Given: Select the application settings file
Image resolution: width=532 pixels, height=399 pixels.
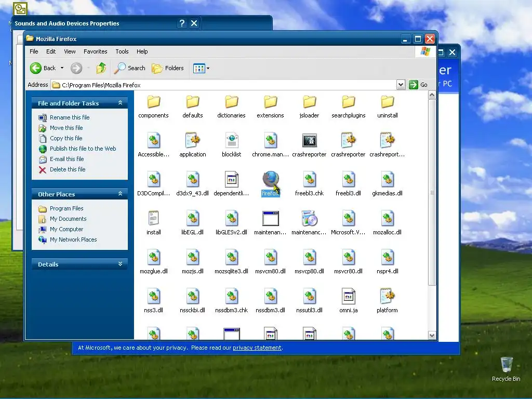Looking at the screenshot, I should coord(192,140).
